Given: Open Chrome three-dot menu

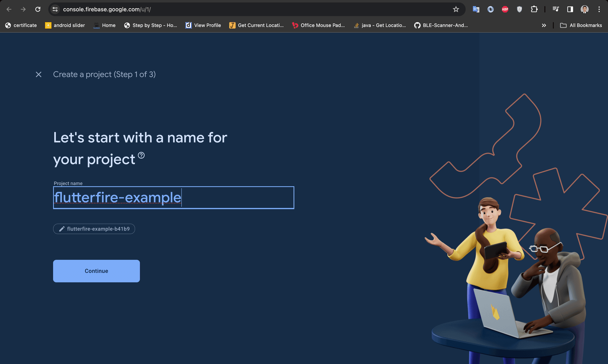Looking at the screenshot, I should coord(599,9).
